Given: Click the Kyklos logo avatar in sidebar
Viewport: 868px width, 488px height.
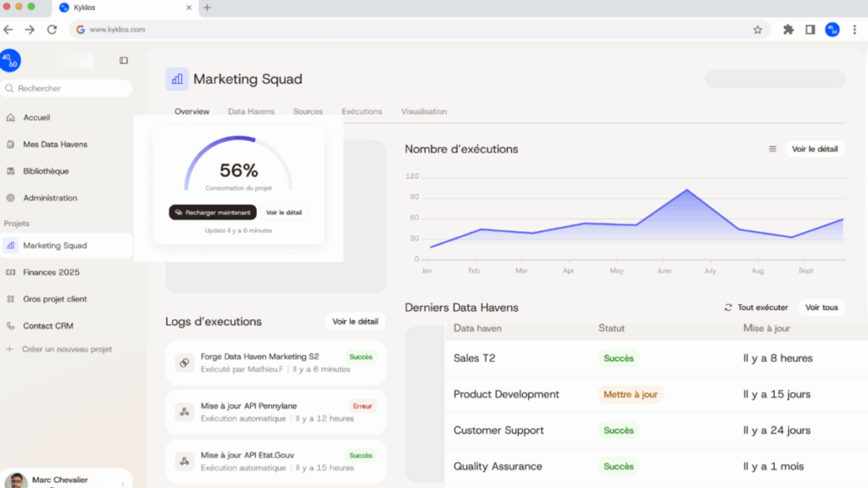Looking at the screenshot, I should pyautogui.click(x=10, y=60).
